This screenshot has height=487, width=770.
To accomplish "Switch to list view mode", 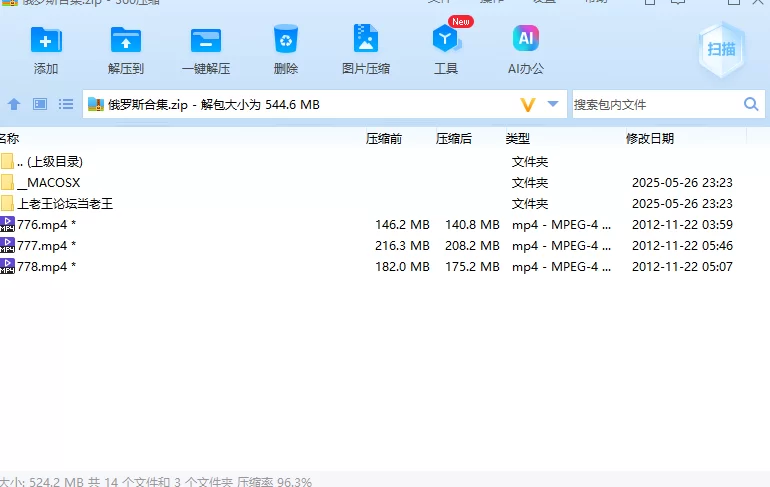I will [x=66, y=104].
